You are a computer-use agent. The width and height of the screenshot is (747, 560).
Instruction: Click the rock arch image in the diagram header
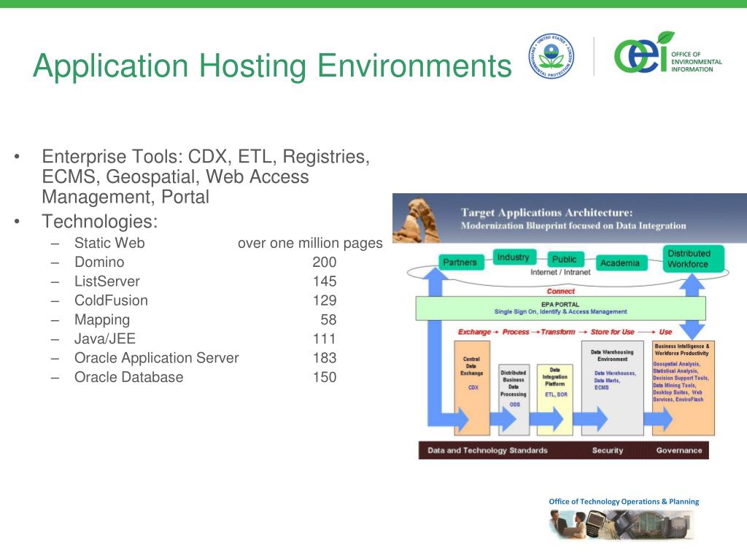[417, 220]
